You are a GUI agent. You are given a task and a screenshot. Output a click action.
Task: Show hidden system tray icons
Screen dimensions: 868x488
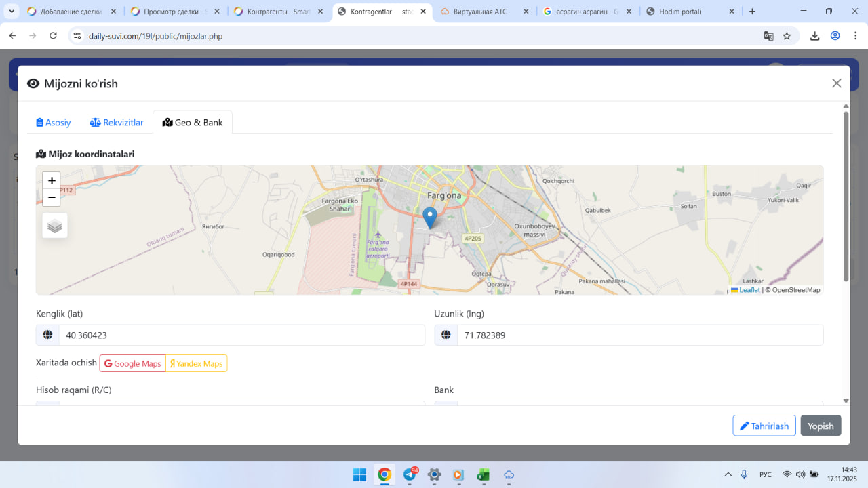[728, 474]
